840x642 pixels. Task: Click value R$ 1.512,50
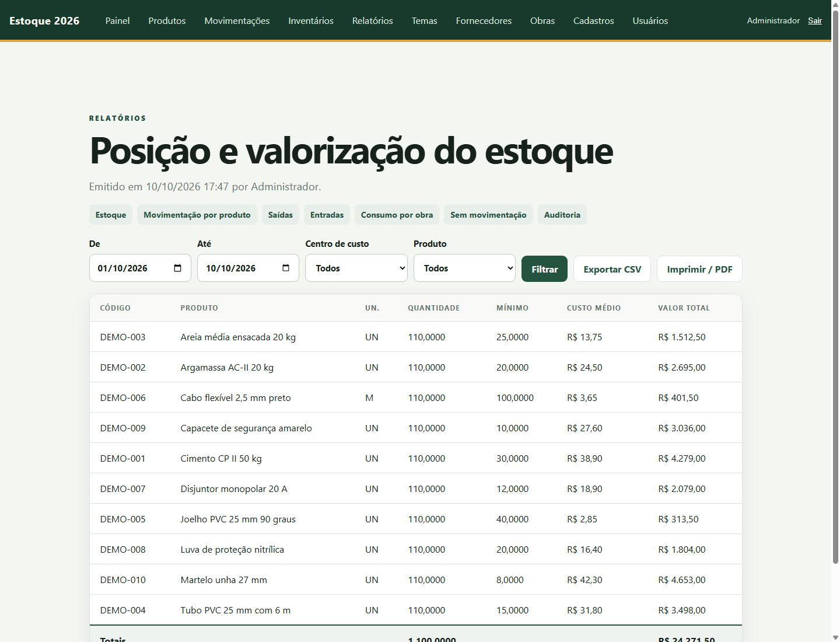coord(682,337)
